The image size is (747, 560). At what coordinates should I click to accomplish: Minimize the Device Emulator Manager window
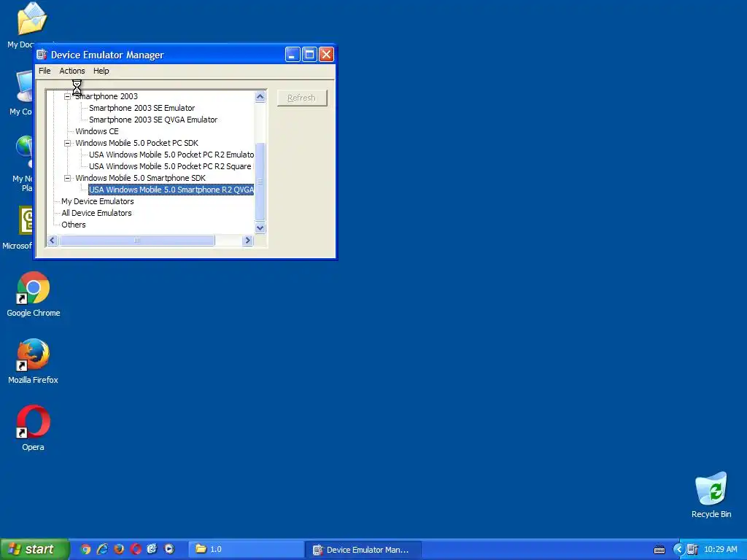[x=293, y=54]
